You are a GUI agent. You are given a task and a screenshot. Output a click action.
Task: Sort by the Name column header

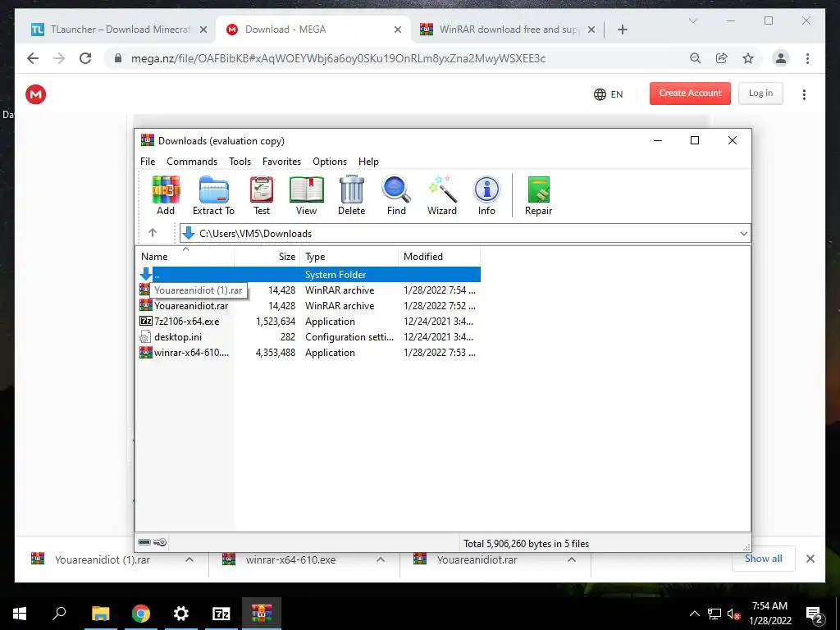tap(185, 256)
